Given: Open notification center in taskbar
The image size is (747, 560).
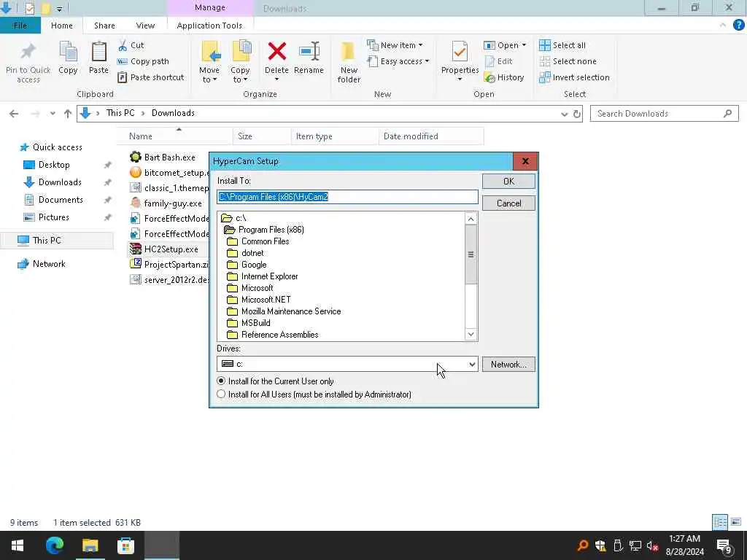Looking at the screenshot, I should click(x=724, y=545).
